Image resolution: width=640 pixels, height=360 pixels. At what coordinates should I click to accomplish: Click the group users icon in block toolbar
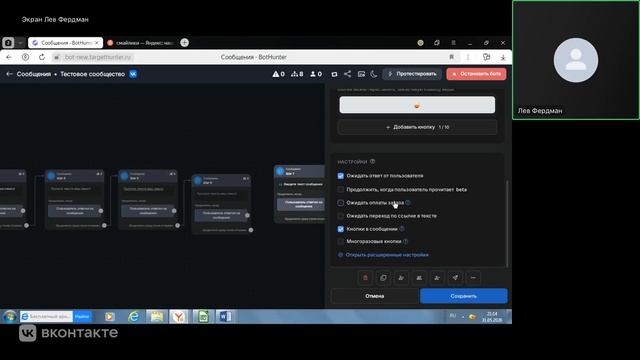coord(419,278)
